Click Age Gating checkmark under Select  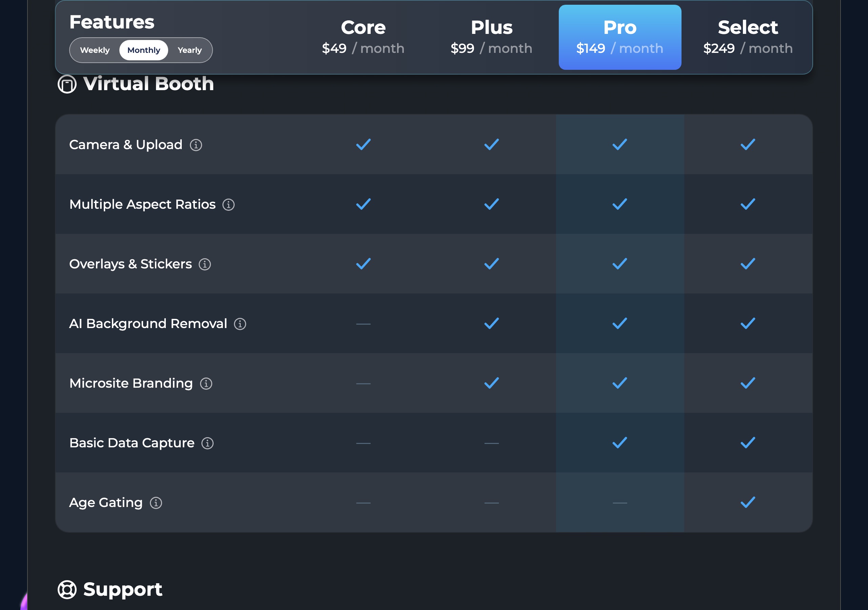coord(748,502)
